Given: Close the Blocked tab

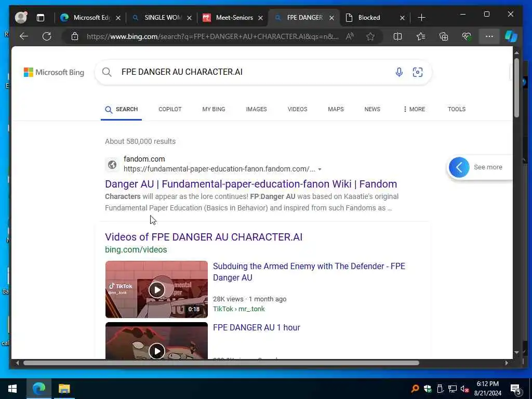Looking at the screenshot, I should [403, 18].
